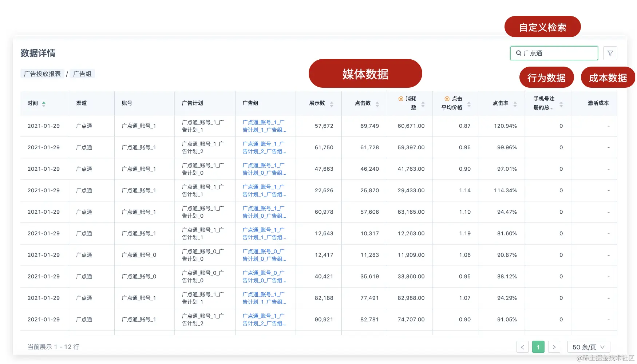
Task: Select page 1 in pagination
Action: 538,347
